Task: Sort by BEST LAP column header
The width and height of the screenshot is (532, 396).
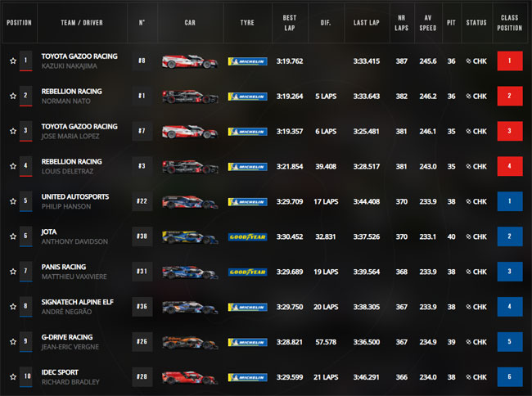Action: tap(290, 23)
